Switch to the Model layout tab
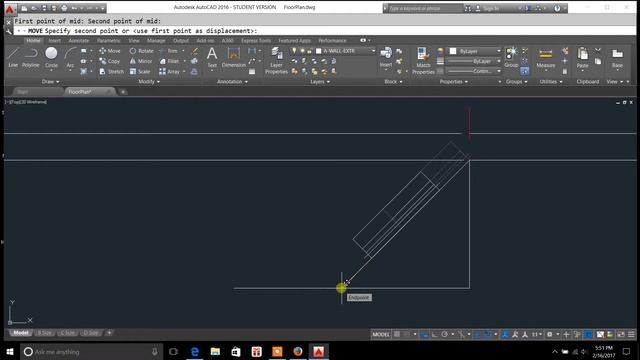The width and height of the screenshot is (640, 360). point(20,333)
